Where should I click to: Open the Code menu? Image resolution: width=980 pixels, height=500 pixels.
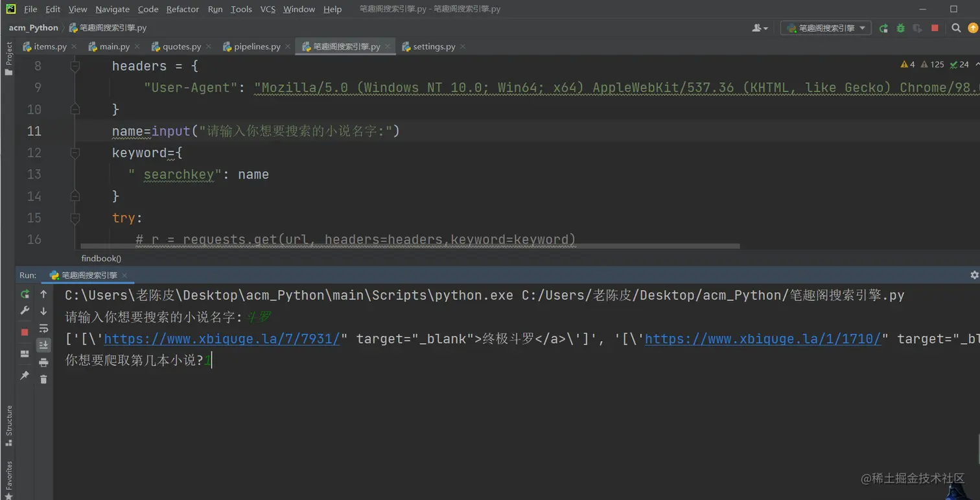pos(148,9)
